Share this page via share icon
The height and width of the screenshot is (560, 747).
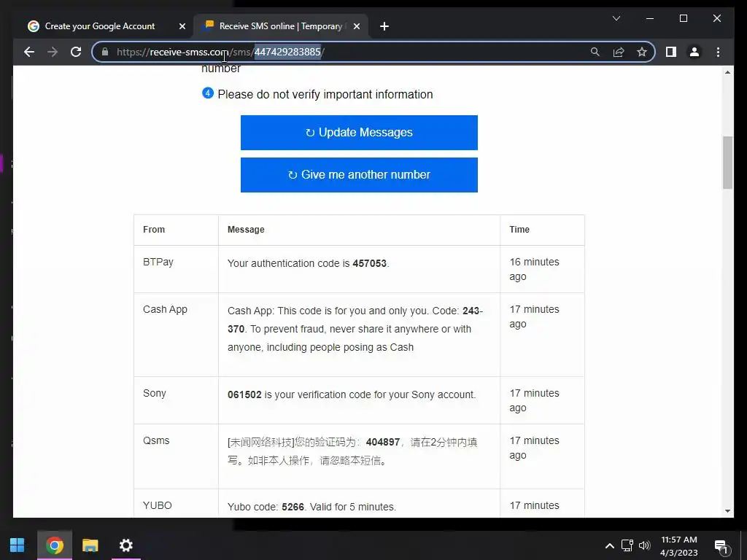619,52
